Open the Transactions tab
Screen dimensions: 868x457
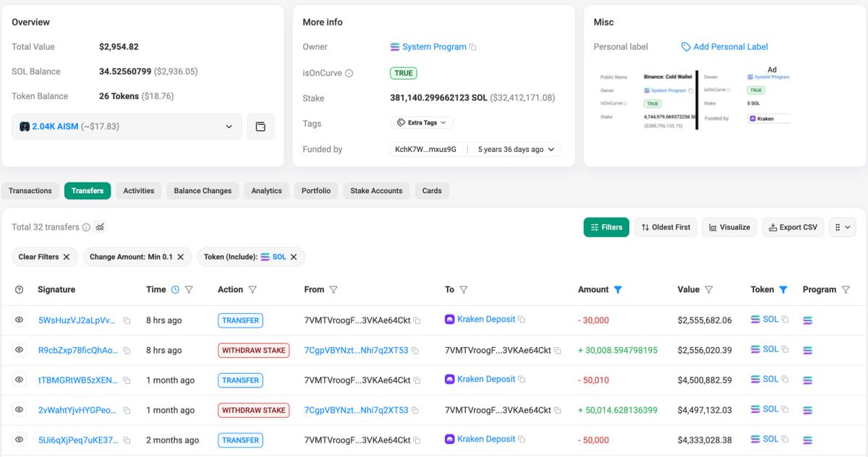click(30, 191)
